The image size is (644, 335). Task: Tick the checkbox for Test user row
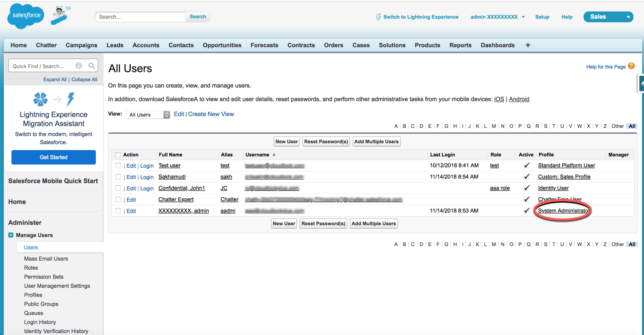[x=118, y=166]
